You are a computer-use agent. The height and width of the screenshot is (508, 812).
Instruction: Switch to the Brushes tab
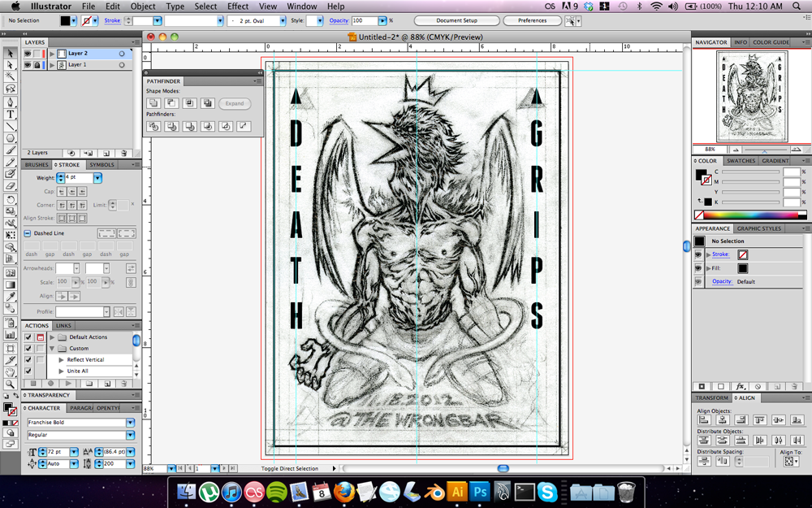[37, 164]
